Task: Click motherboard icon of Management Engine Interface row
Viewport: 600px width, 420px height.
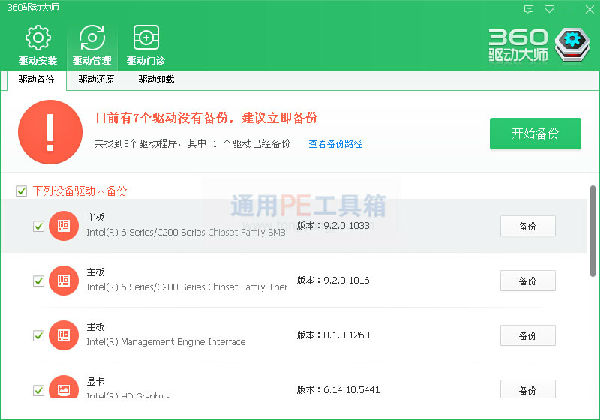Action: (64, 335)
